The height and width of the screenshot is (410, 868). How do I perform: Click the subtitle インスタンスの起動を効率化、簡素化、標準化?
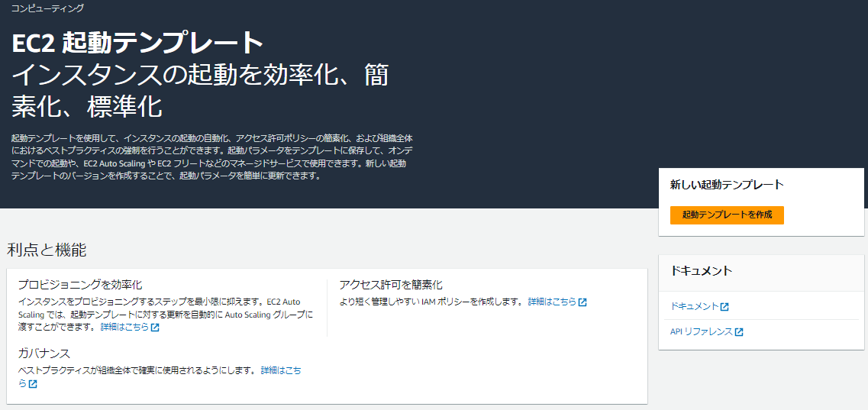(x=200, y=91)
